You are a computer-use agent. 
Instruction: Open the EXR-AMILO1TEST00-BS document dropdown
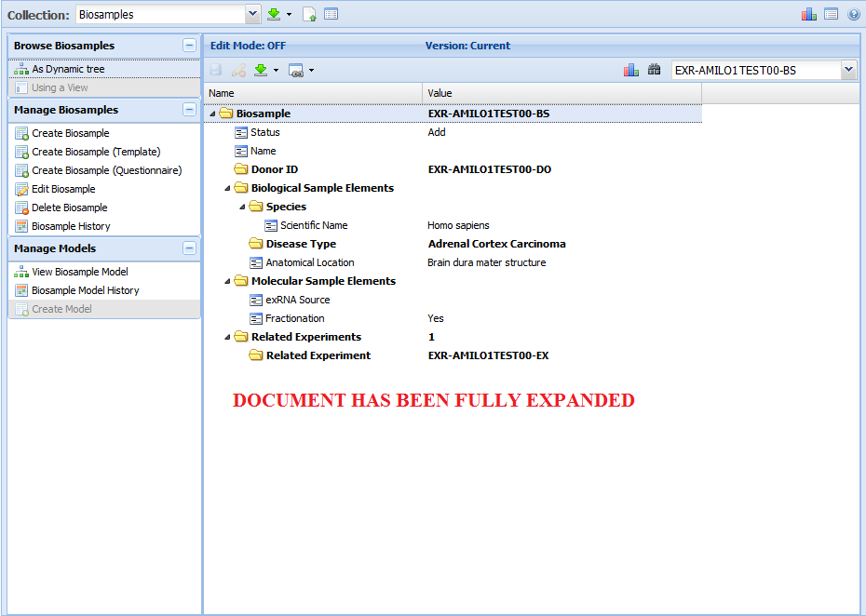point(848,70)
